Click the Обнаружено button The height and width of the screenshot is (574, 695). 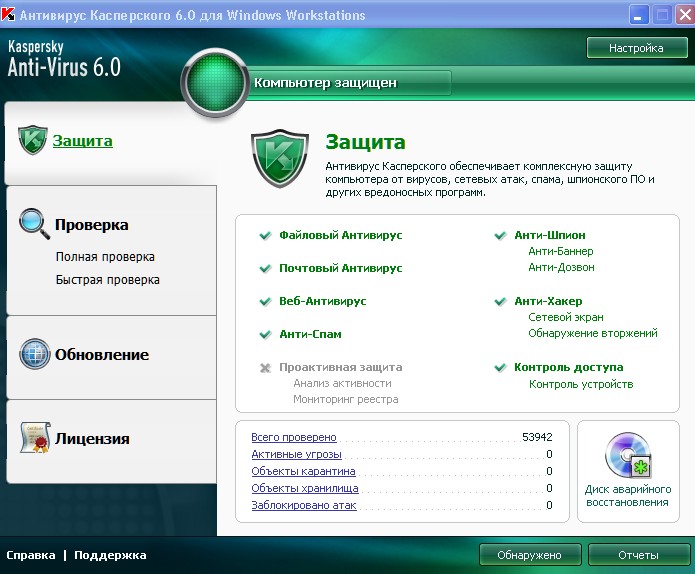(530, 555)
